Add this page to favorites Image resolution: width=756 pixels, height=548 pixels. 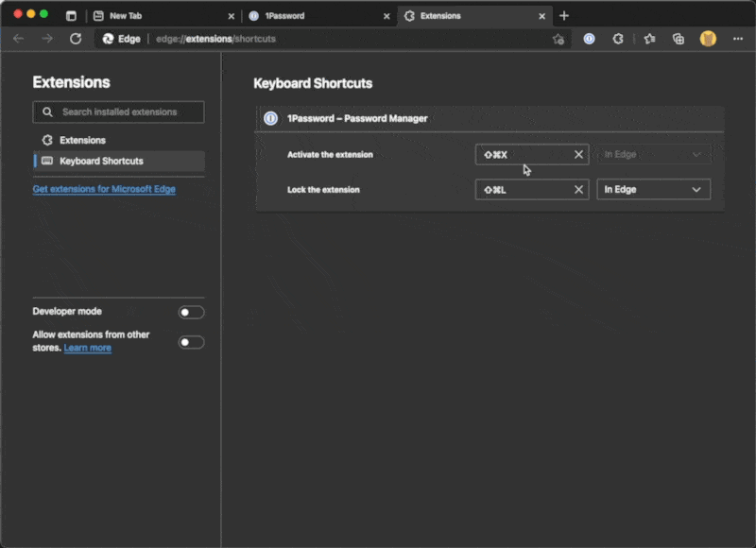point(558,39)
